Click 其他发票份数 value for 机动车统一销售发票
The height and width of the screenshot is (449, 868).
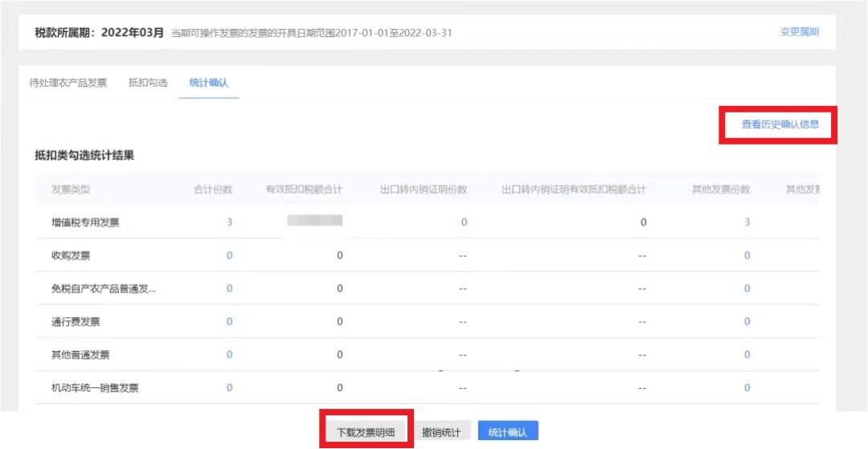coord(747,387)
